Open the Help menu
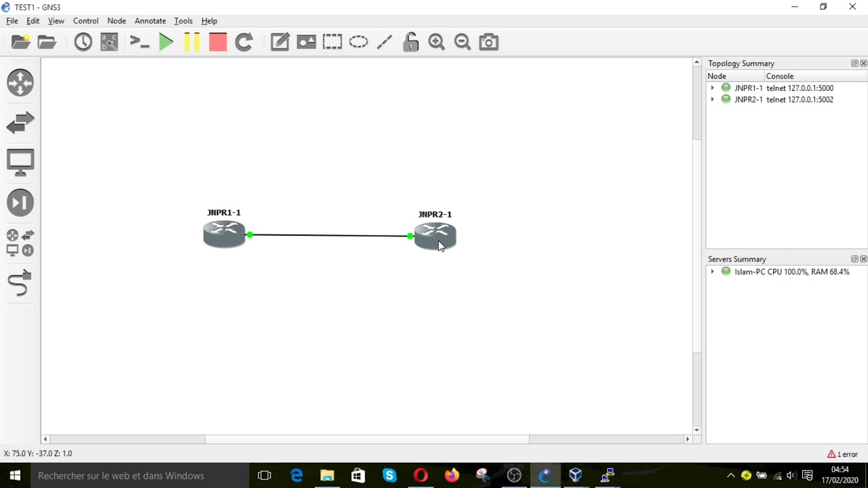Screen dimensions: 868x488 pyautogui.click(x=209, y=21)
